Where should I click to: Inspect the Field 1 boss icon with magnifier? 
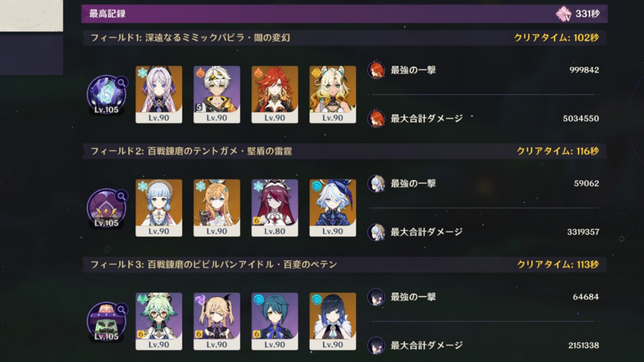pyautogui.click(x=106, y=94)
